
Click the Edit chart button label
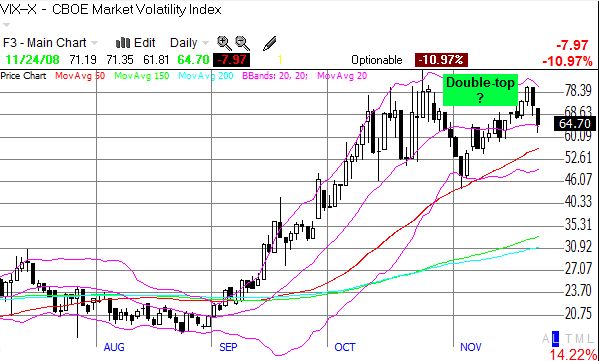[144, 42]
